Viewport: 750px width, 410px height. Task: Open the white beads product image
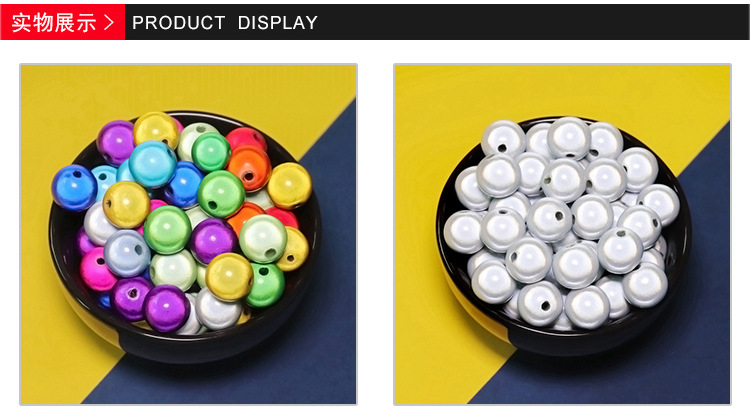(562, 234)
